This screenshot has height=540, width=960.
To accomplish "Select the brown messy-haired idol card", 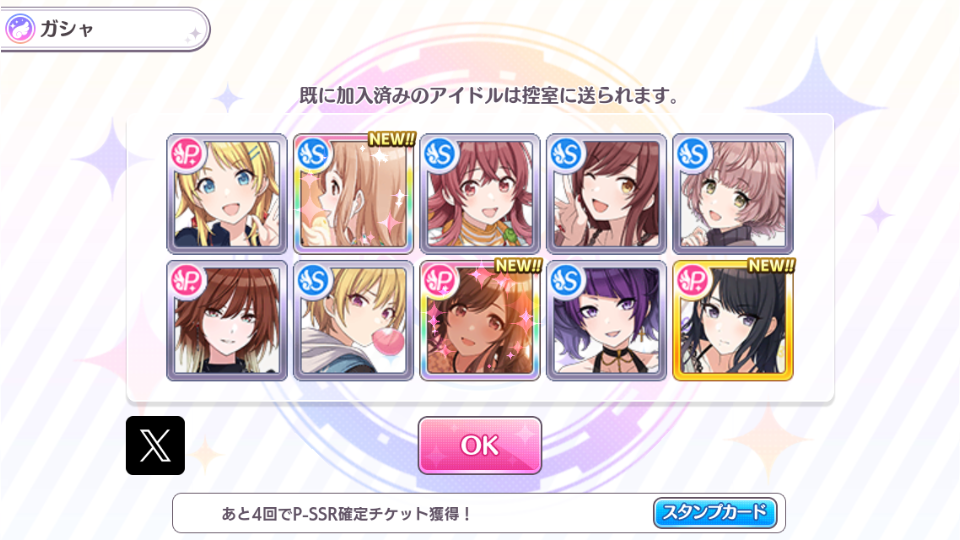I will pyautogui.click(x=227, y=320).
